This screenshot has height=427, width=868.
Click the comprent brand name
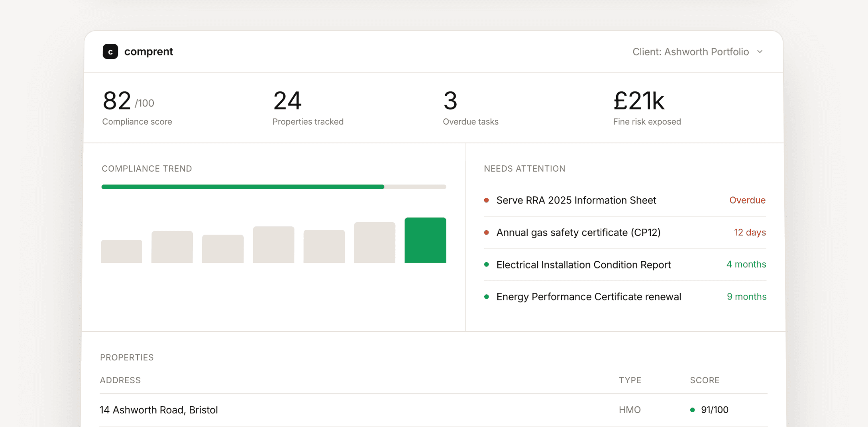click(x=148, y=52)
